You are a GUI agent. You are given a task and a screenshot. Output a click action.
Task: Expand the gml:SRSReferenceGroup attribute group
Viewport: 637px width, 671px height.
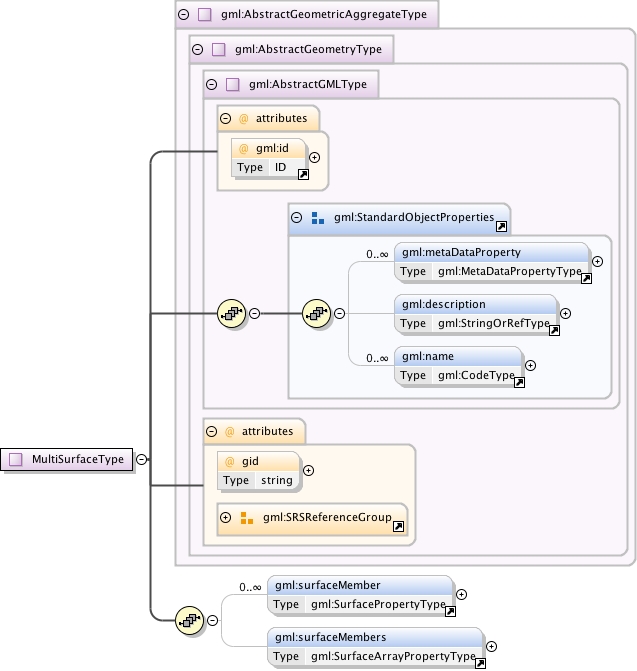[225, 517]
